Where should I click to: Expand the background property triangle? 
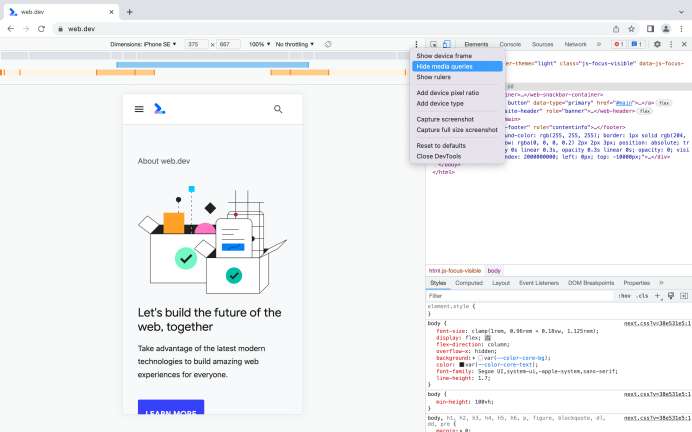[474, 358]
